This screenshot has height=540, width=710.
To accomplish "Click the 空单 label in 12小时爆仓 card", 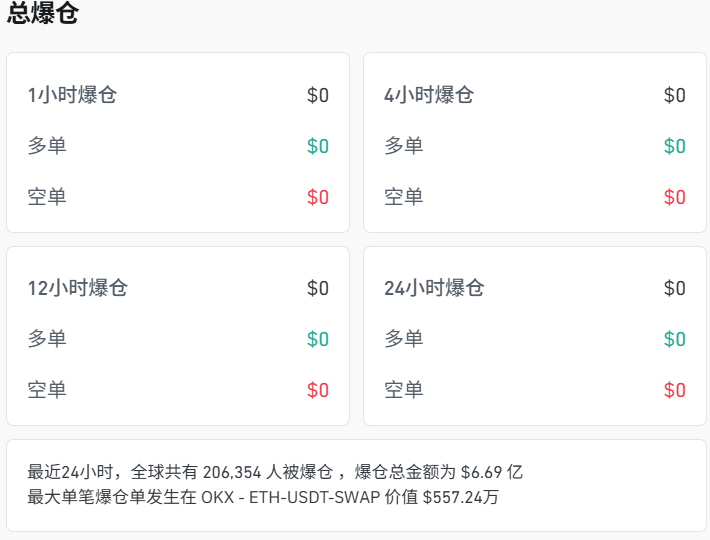I will [47, 390].
